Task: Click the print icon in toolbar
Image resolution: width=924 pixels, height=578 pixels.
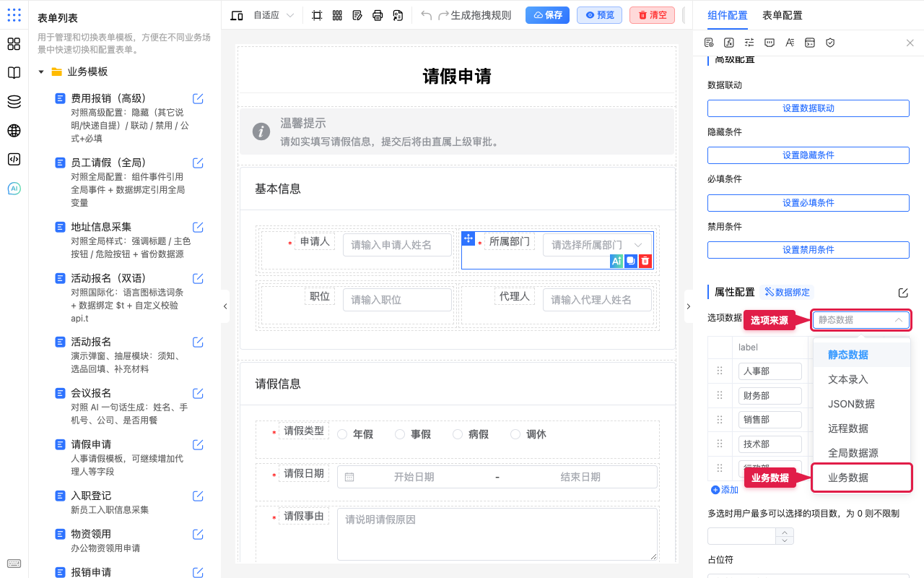Action: (378, 15)
